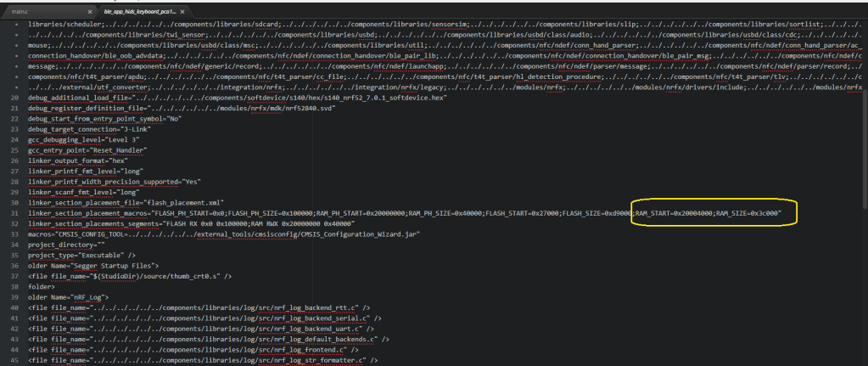Place cursor on RAM_SIZE=0x3c000 value
868x366 pixels.
(747, 213)
